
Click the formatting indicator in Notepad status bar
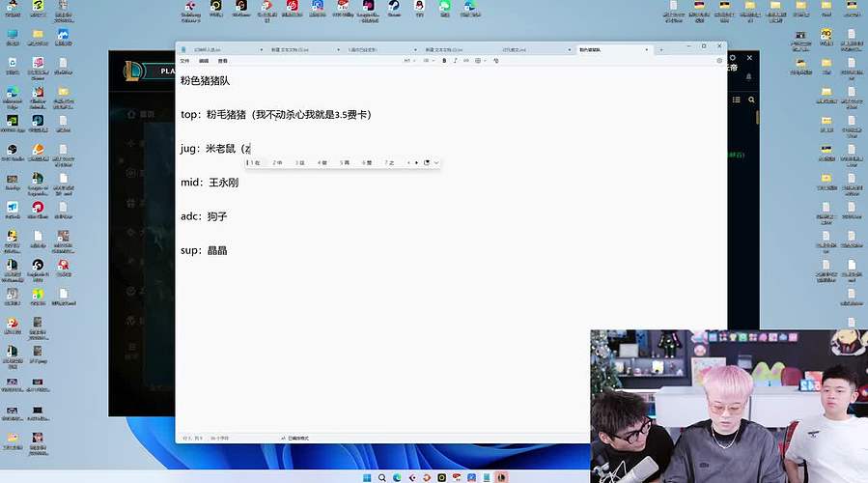[x=295, y=439]
